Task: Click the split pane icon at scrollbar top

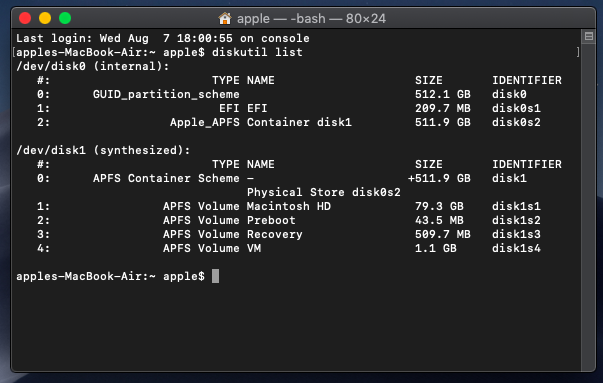Action: click(588, 37)
